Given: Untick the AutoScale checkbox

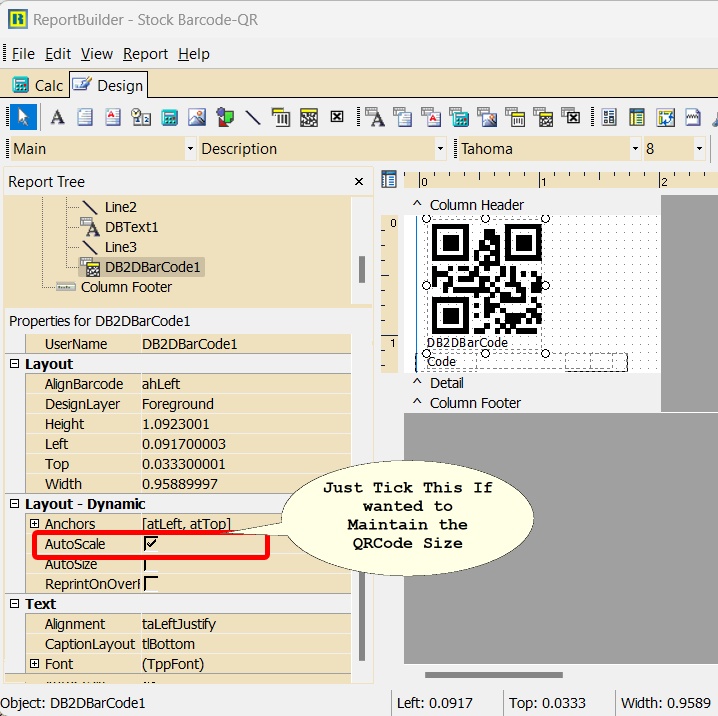Looking at the screenshot, I should click(151, 544).
